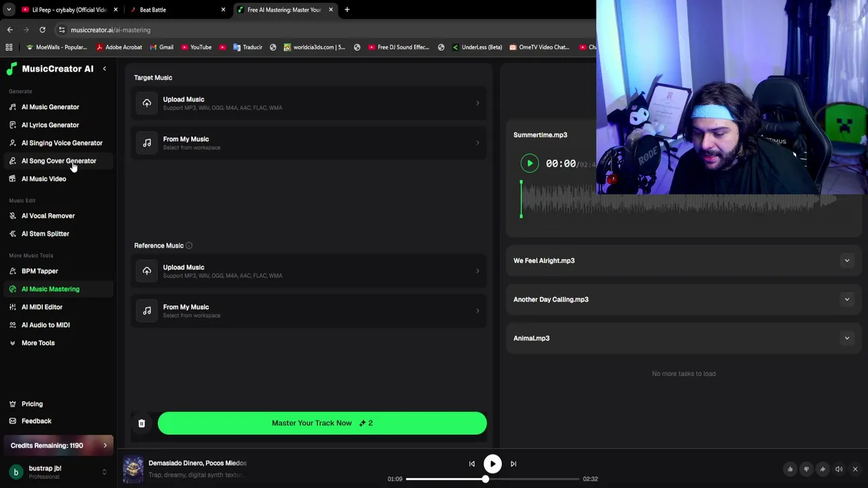868x488 pixels.
Task: Open the Feedback form
Action: (x=36, y=421)
